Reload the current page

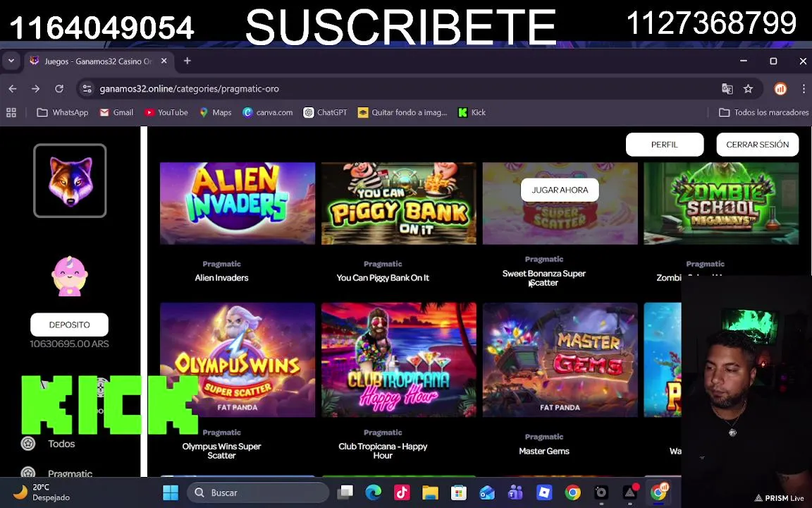59,89
